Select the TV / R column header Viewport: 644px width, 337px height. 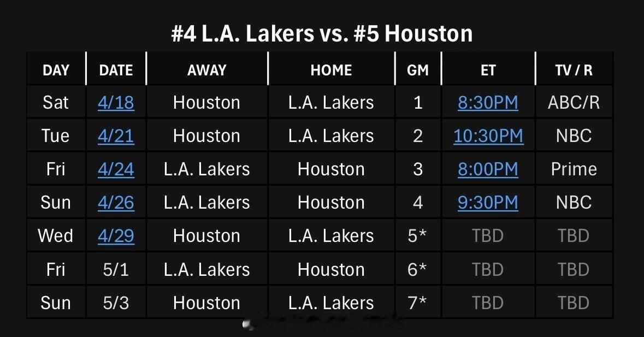pos(574,70)
